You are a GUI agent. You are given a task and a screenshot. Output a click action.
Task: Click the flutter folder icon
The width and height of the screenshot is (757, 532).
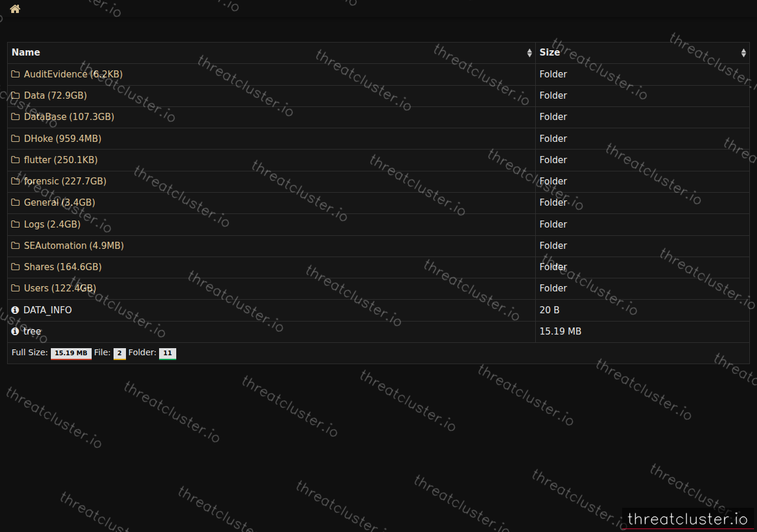pos(15,160)
